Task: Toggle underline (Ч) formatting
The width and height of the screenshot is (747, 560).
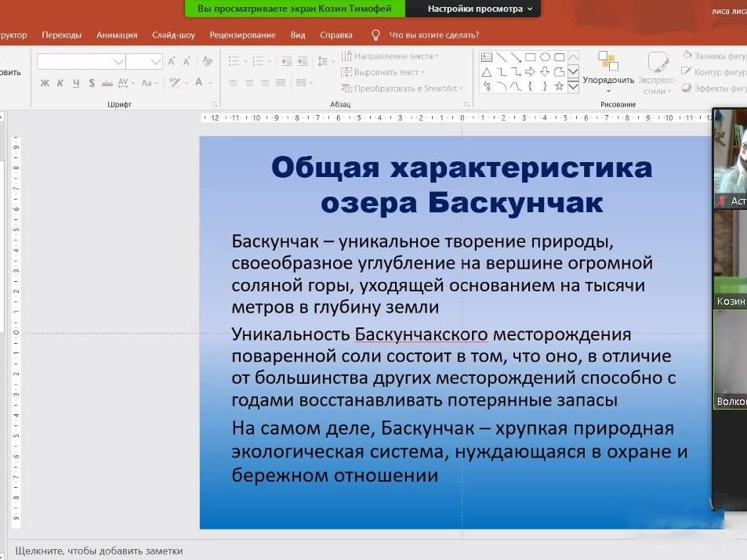Action: (76, 83)
